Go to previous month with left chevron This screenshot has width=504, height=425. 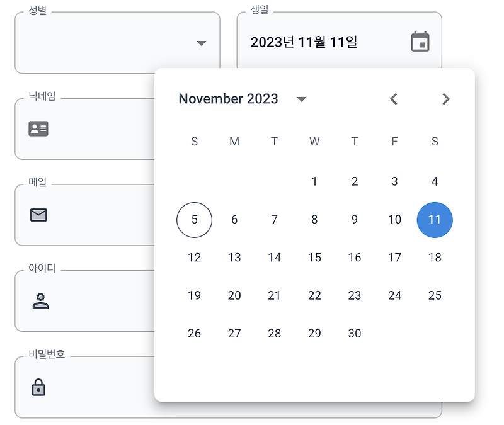click(x=394, y=99)
